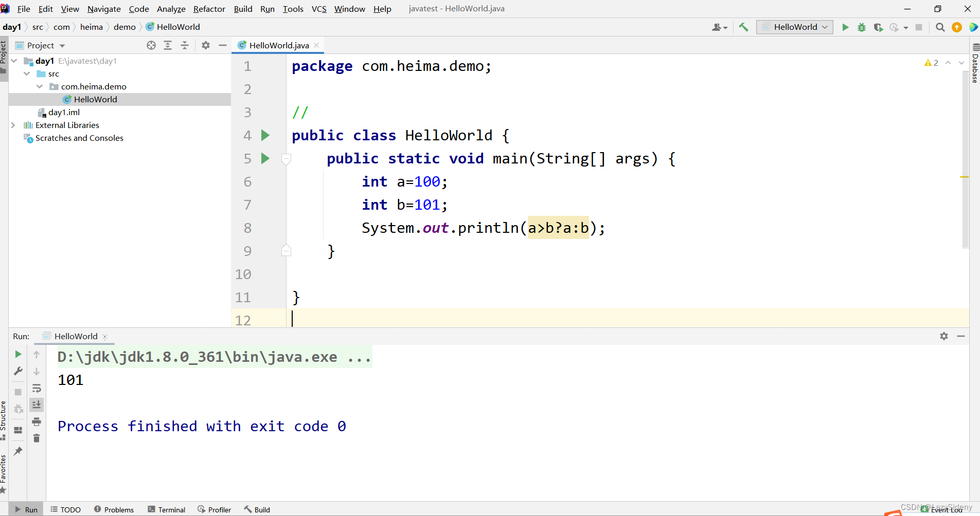Open Project panel gear options

[x=206, y=45]
